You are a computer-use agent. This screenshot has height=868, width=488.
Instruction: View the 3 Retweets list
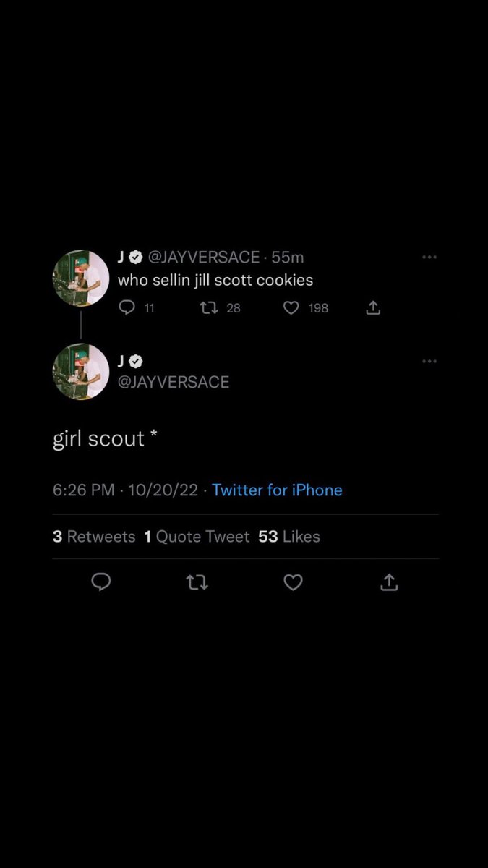click(94, 537)
